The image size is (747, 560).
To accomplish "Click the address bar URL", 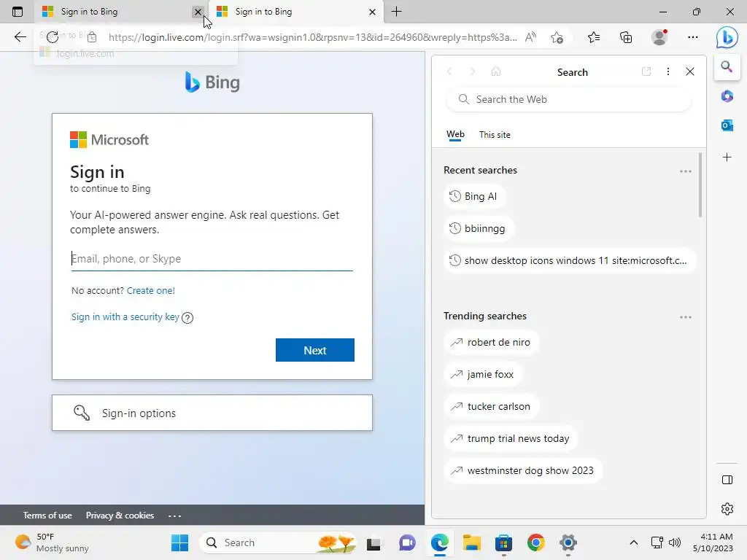I will click(x=312, y=37).
